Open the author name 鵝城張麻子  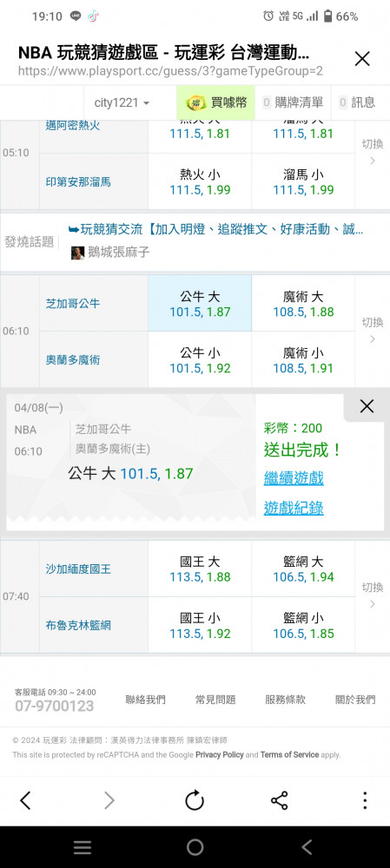click(x=118, y=253)
